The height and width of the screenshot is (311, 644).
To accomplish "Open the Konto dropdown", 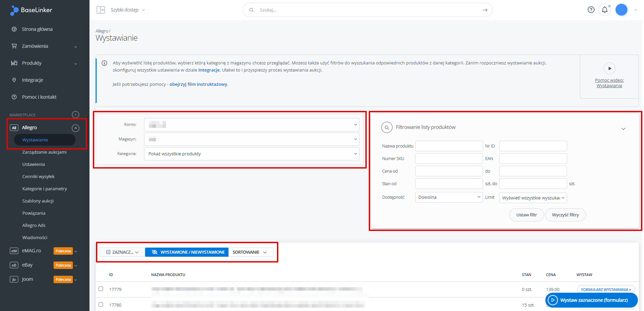I will point(252,124).
